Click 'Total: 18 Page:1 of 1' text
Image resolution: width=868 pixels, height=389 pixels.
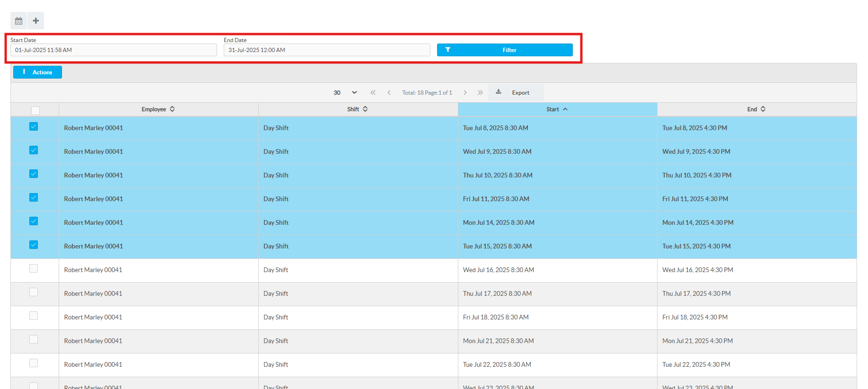coord(427,93)
